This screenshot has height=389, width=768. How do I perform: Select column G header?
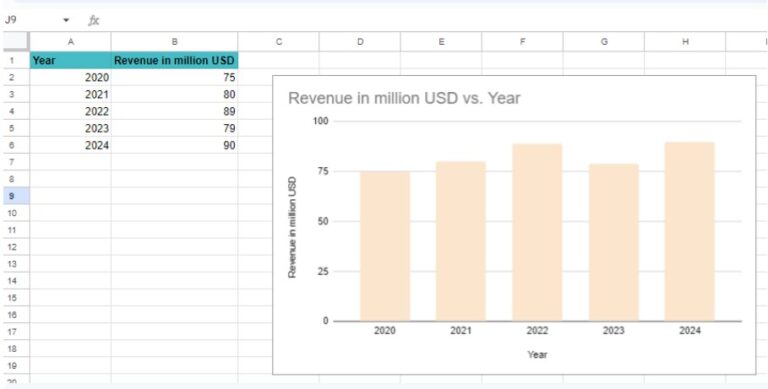click(604, 42)
